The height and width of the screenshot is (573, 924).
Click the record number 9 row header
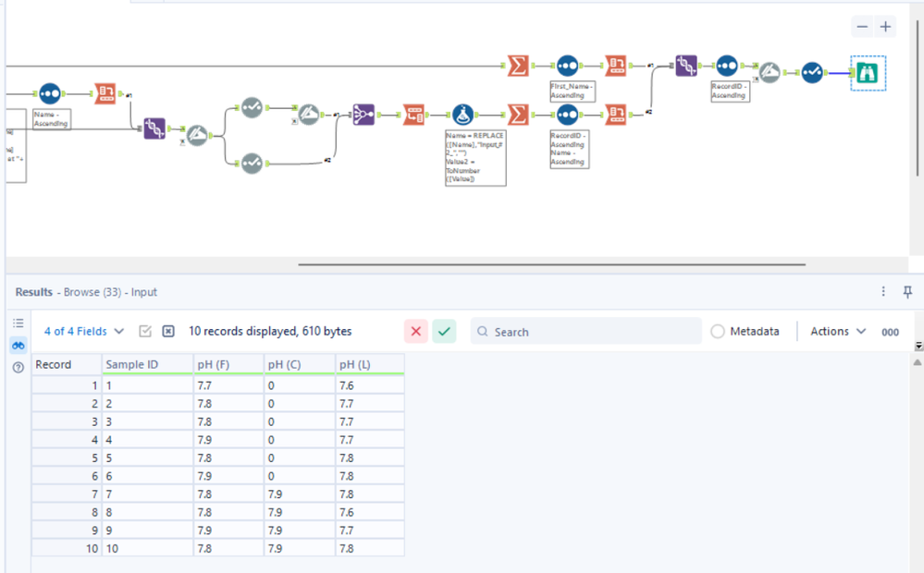[x=67, y=530]
